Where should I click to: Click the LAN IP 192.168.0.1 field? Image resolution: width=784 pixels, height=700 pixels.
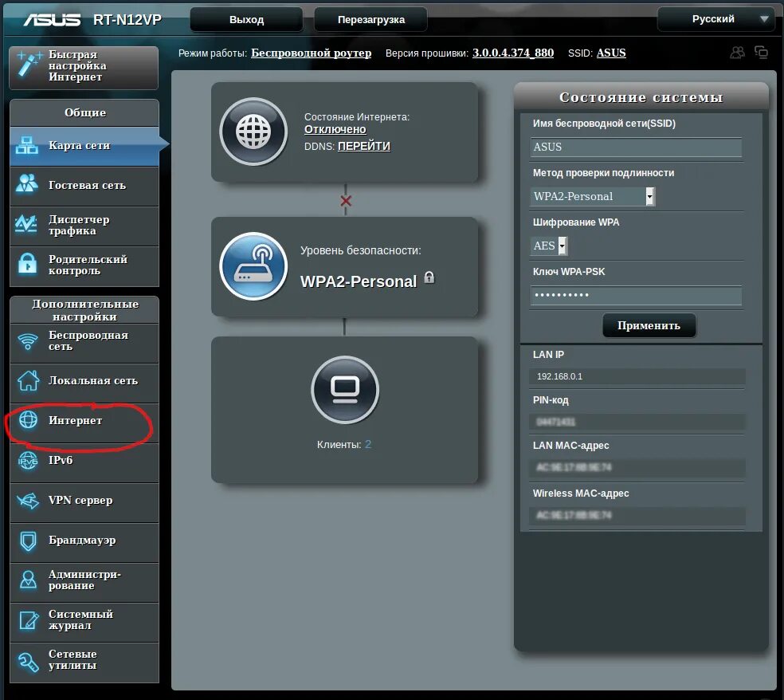637,376
